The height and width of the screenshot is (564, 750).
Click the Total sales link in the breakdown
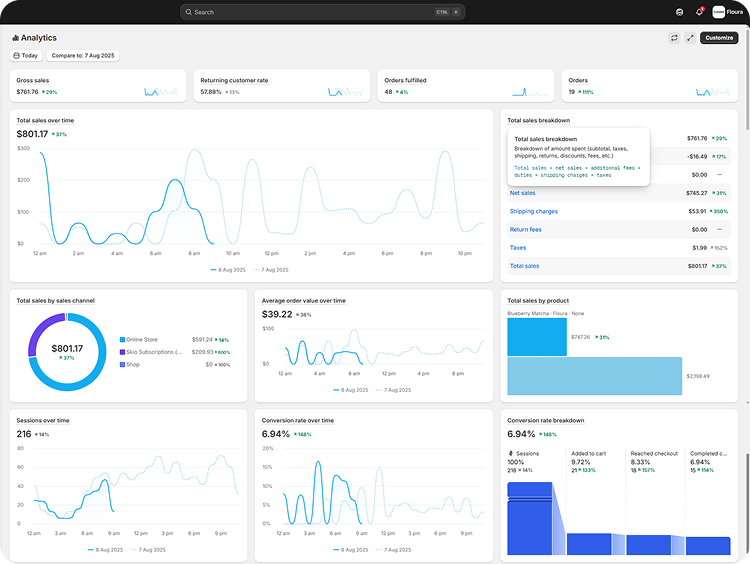tap(524, 266)
